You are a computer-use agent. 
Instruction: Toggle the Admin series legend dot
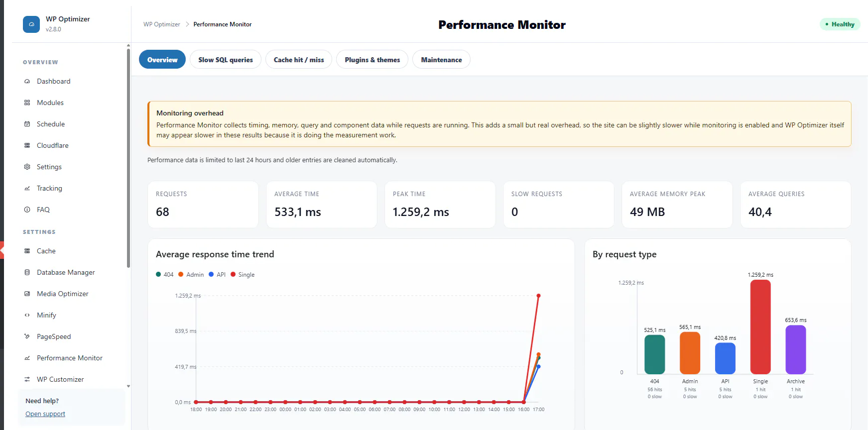point(181,274)
